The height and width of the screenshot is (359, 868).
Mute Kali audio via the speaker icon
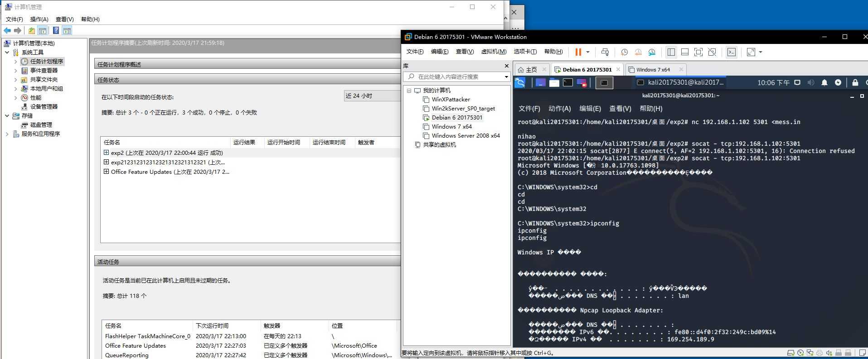point(811,82)
